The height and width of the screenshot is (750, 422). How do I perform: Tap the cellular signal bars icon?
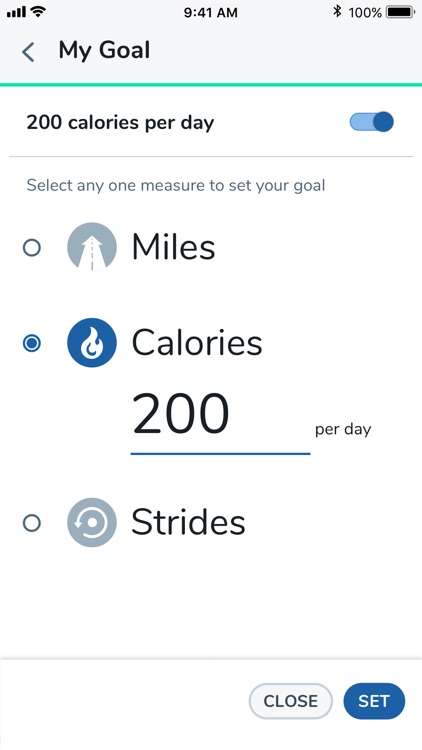coord(16,12)
